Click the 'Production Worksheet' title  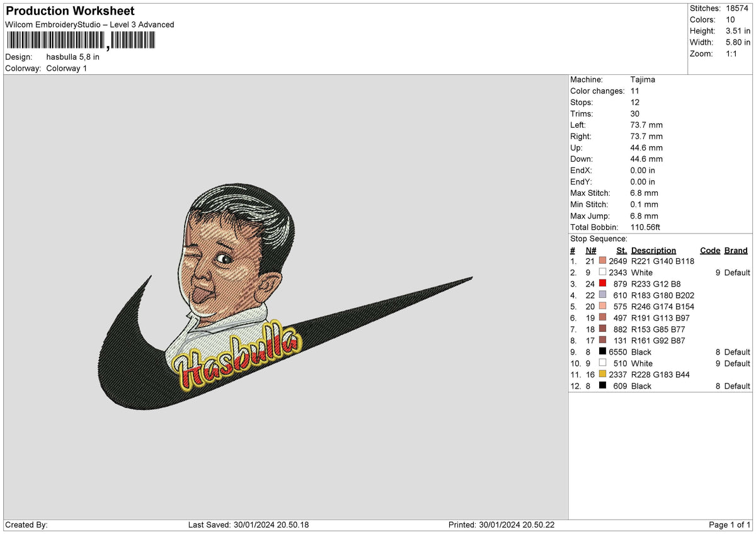coord(70,11)
